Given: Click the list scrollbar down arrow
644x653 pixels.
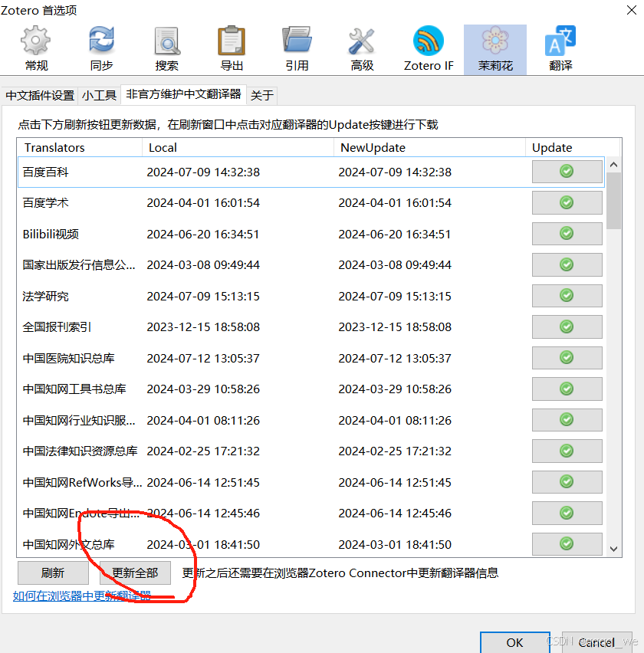Looking at the screenshot, I should [613, 549].
